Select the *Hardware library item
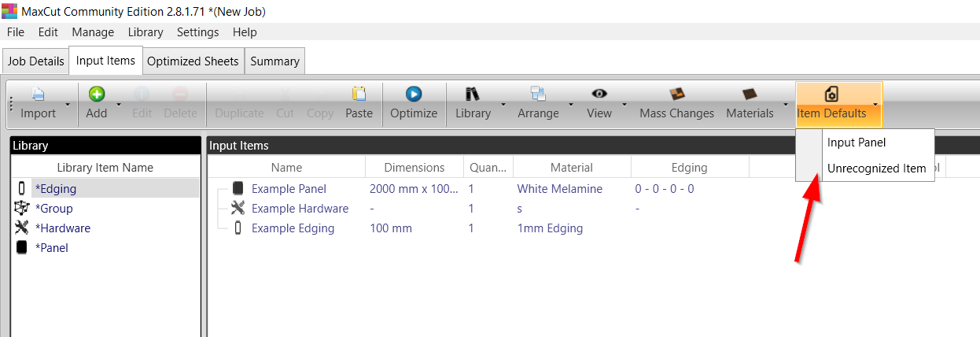This screenshot has width=980, height=337. [x=63, y=228]
